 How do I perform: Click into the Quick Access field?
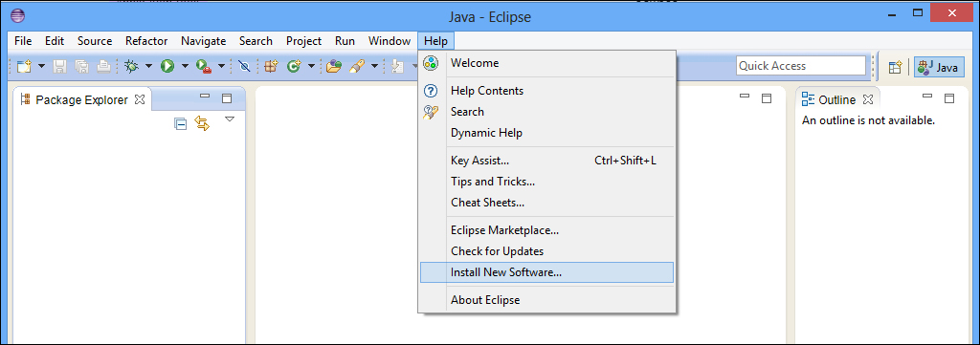tap(801, 66)
